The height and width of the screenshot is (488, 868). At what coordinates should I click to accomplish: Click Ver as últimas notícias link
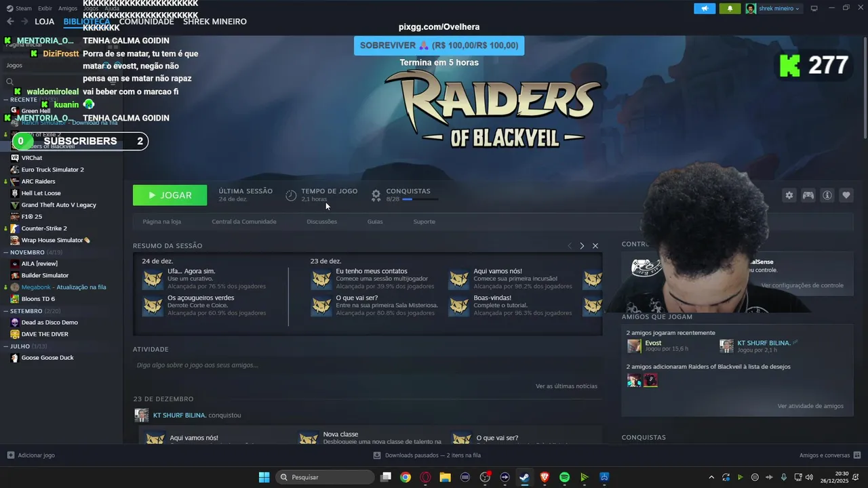click(566, 386)
